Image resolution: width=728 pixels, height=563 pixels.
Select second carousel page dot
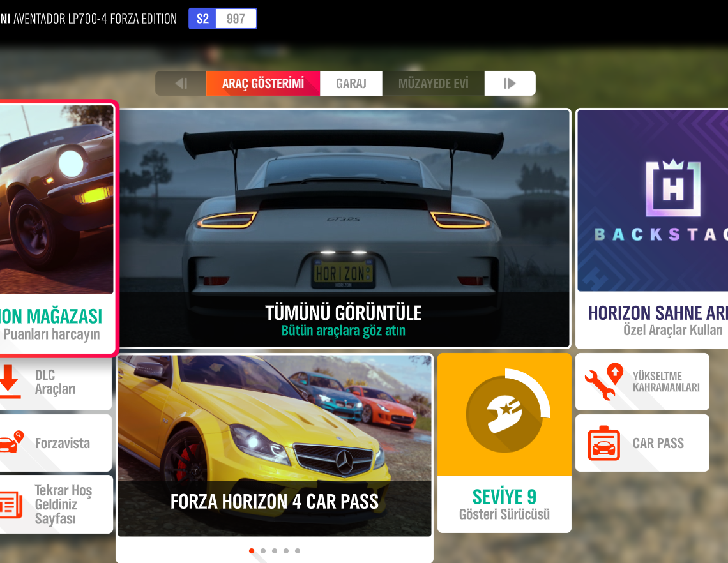click(263, 551)
